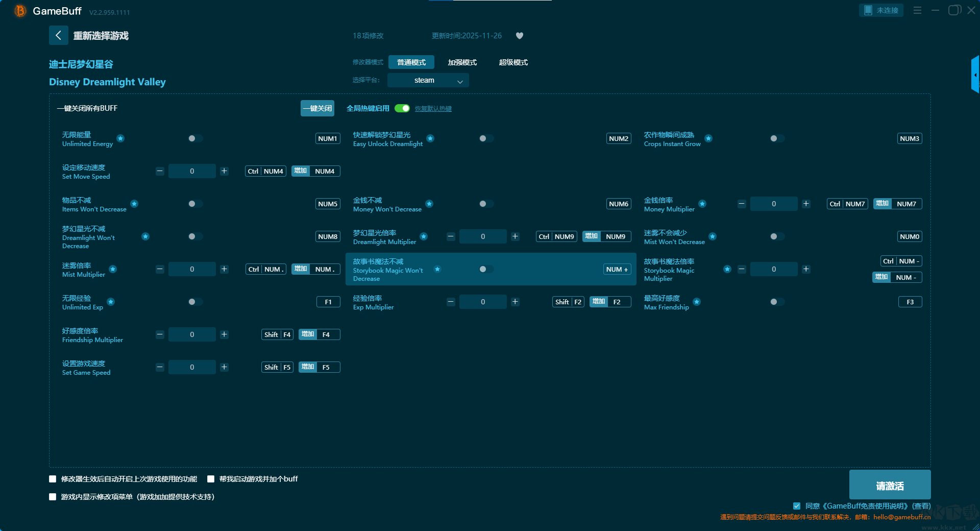The width and height of the screenshot is (980, 531).
Task: Turn on Mist Won't Decrease toggle
Action: (777, 236)
